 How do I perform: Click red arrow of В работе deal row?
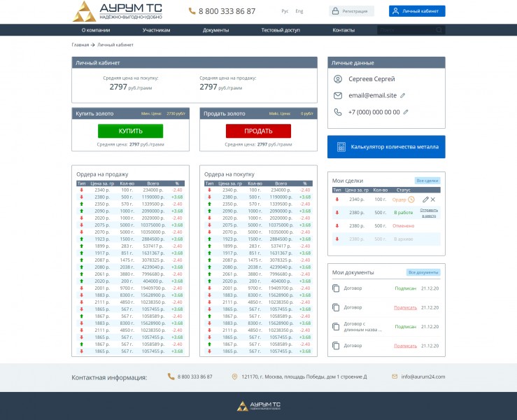(337, 213)
